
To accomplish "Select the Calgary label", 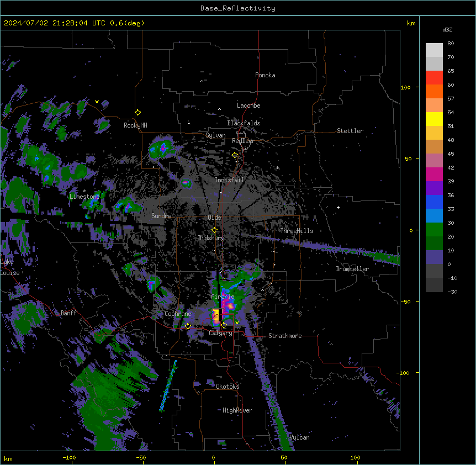I will pos(220,333).
